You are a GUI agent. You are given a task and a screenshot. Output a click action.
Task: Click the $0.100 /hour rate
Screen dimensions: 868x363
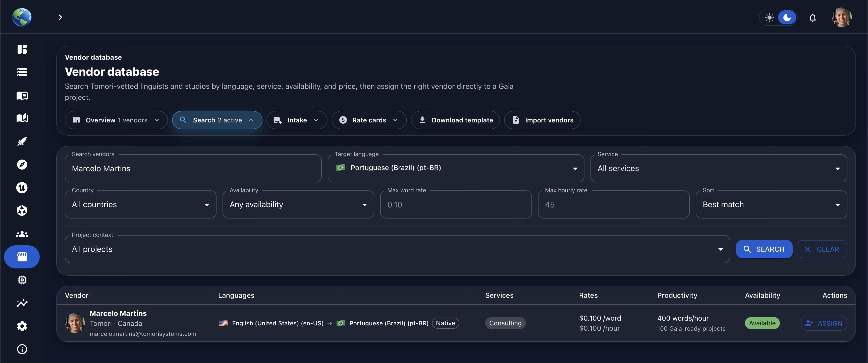pyautogui.click(x=599, y=328)
